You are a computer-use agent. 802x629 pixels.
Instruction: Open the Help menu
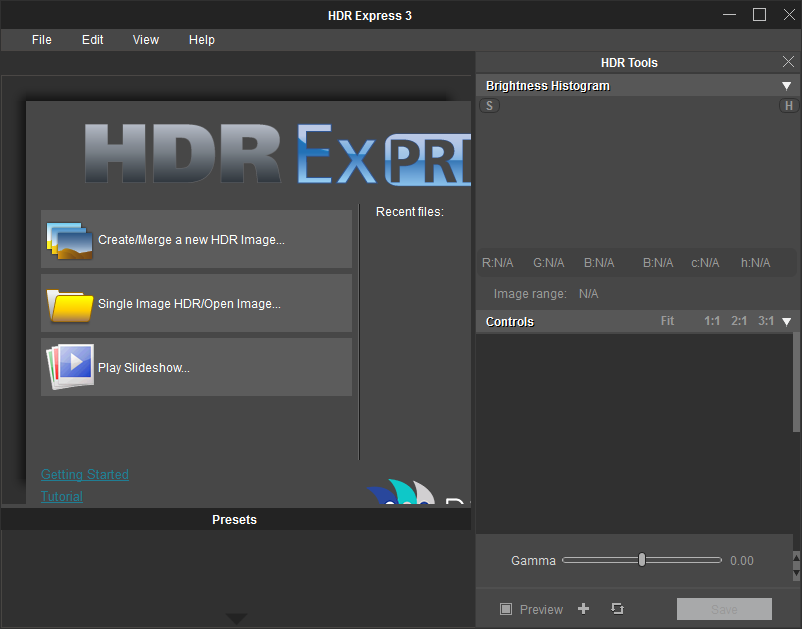[x=202, y=40]
